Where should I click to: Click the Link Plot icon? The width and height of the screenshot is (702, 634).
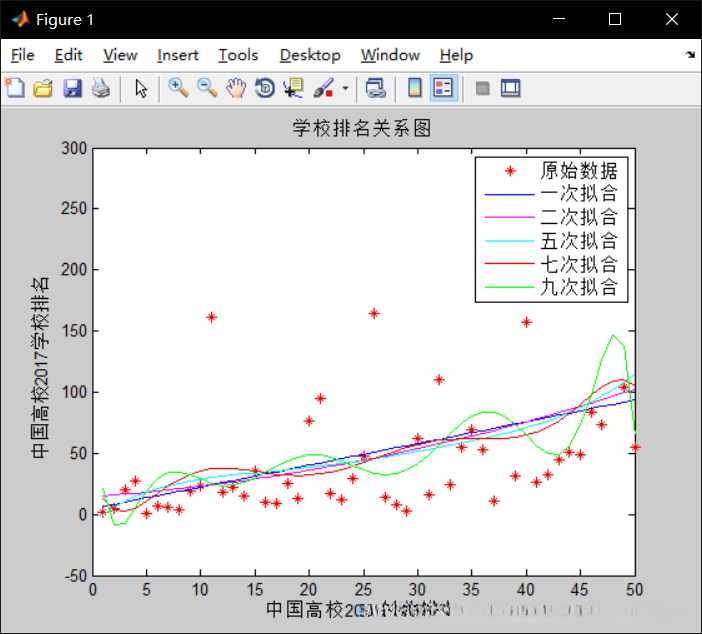pyautogui.click(x=376, y=88)
